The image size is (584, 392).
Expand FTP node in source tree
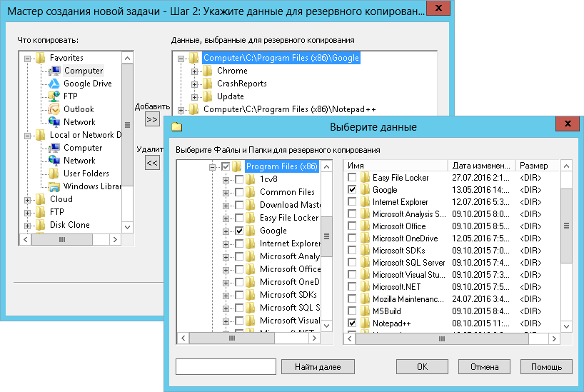point(27,213)
